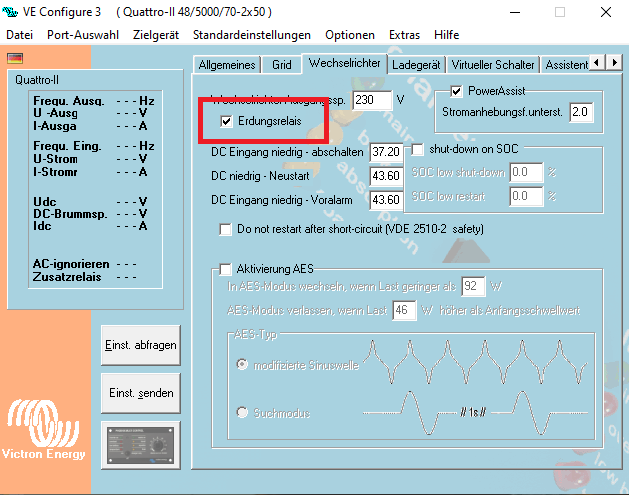Open the Virtueller Schalter tab
Screen dimensions: 629x495
coord(493,65)
